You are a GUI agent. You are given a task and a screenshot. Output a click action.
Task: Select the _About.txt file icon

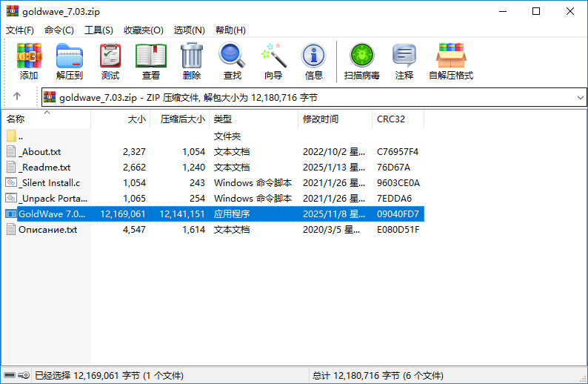(11, 152)
